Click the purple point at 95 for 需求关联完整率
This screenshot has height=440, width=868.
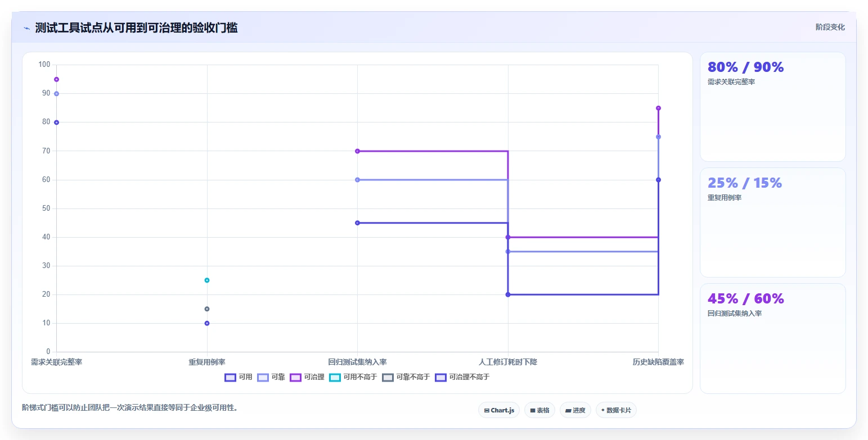tap(56, 79)
